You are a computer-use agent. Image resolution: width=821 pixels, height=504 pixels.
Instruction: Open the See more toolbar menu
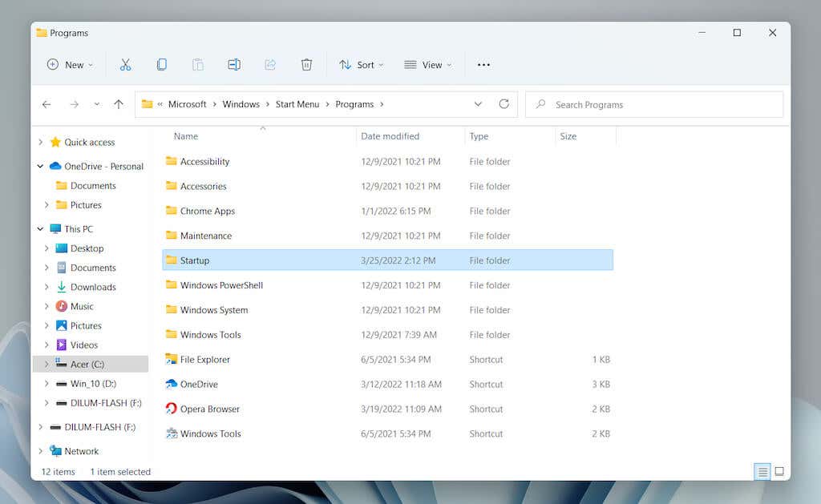483,64
